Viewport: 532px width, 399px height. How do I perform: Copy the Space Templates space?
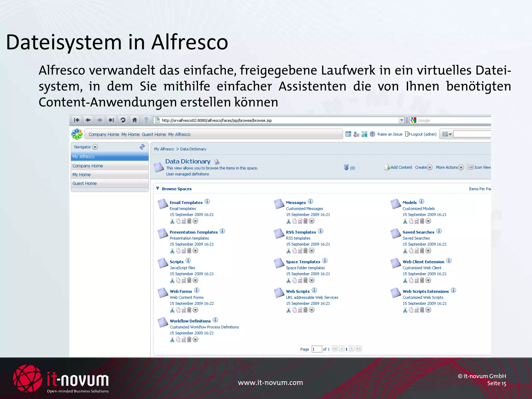tap(294, 280)
